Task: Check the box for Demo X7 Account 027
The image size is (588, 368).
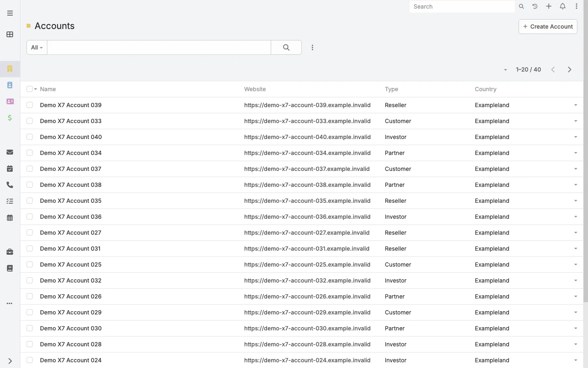Action: coord(29,233)
